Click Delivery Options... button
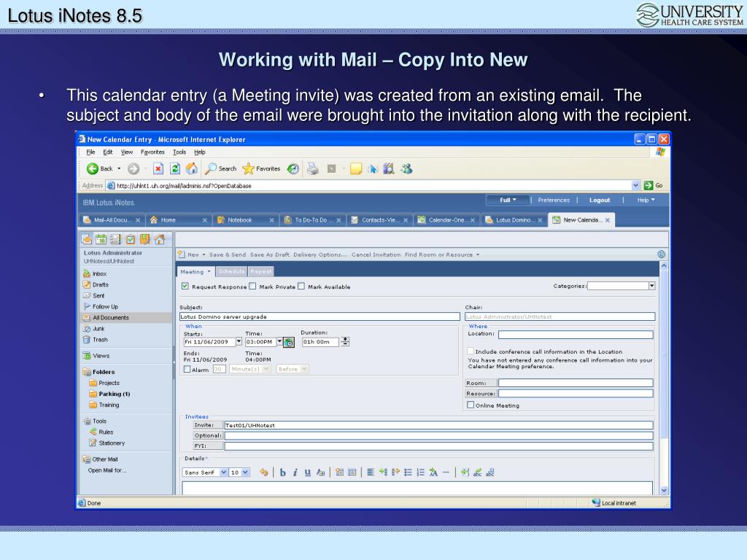747x560 pixels. point(320,254)
